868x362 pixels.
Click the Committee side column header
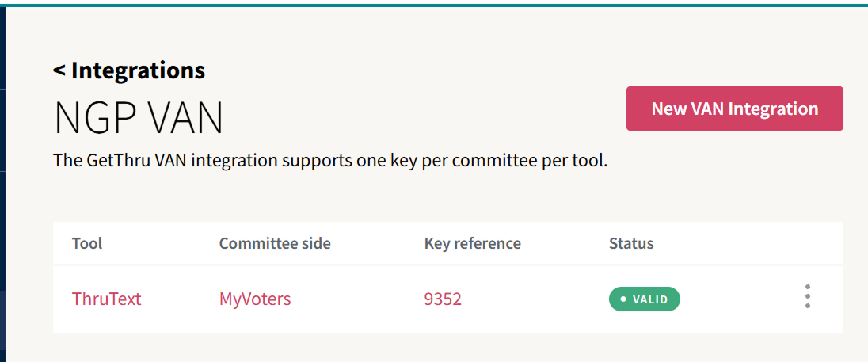coord(274,243)
